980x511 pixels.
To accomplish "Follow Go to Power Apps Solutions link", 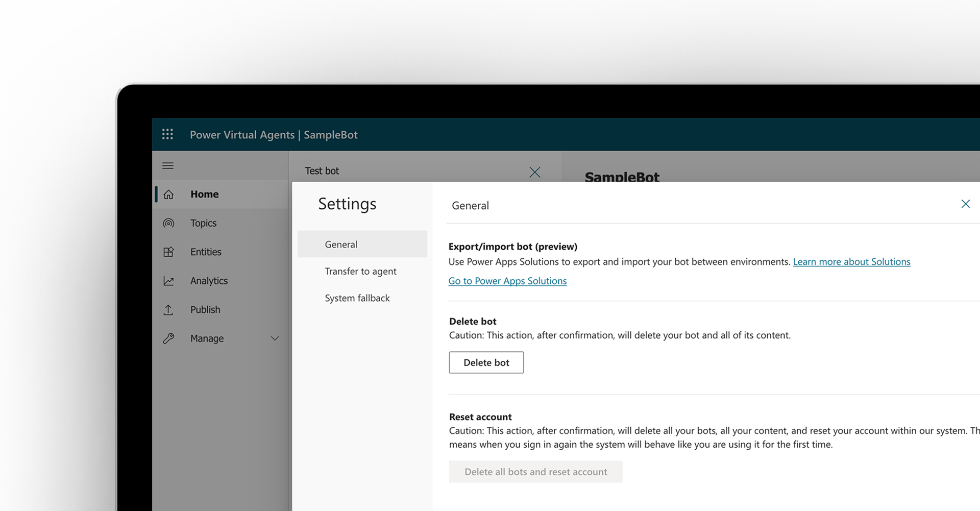I will pos(507,281).
